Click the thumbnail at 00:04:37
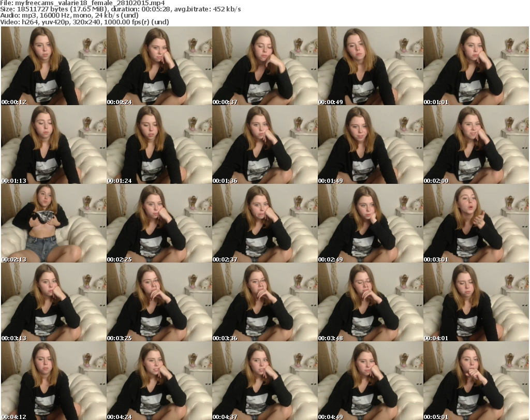530x420 pixels. (x=265, y=381)
